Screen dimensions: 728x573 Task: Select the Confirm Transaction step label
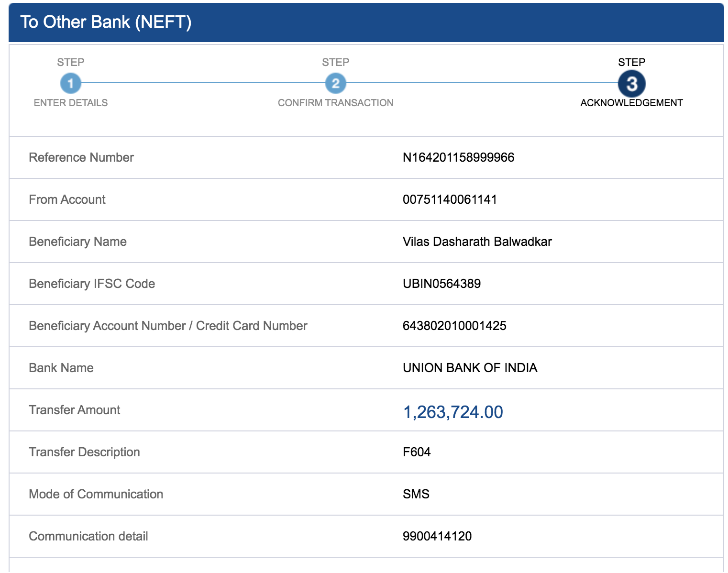[335, 103]
